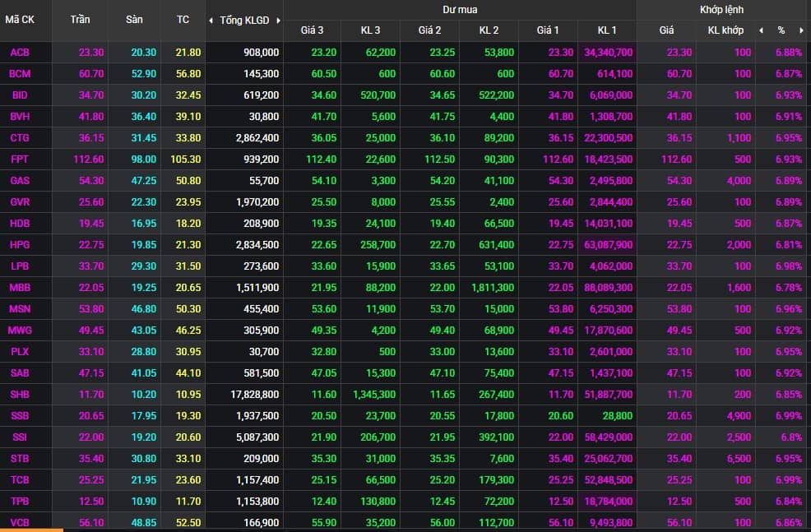
Task: Click the Trần column header
Action: pos(80,20)
